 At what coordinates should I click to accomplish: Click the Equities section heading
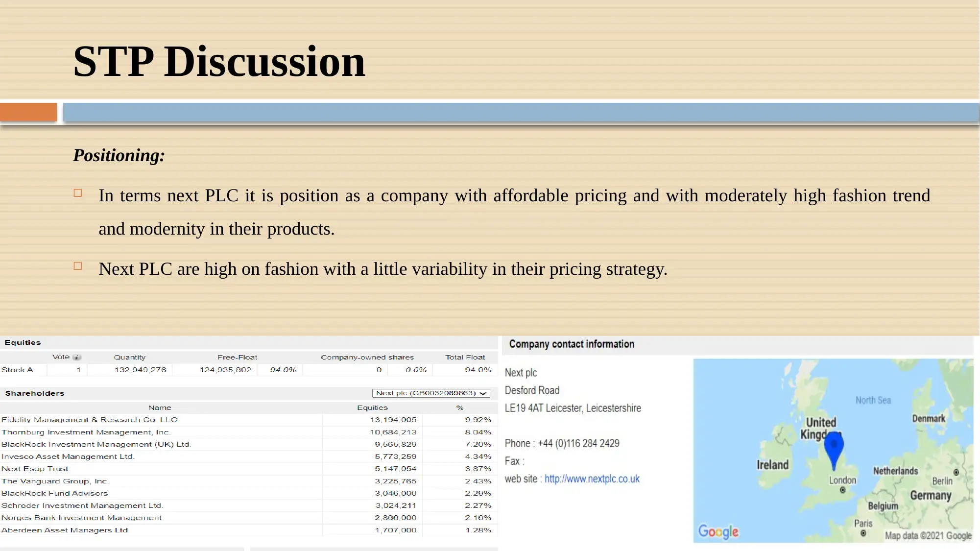[23, 342]
